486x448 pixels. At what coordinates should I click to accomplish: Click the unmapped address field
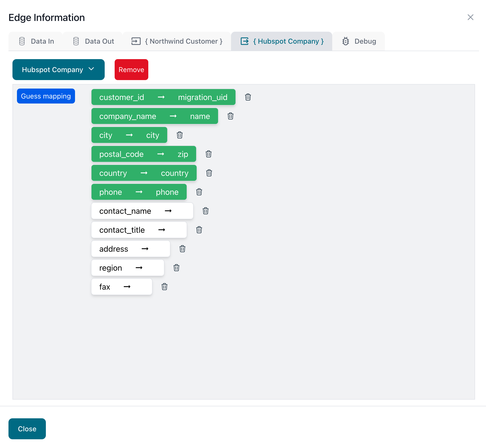tap(131, 249)
